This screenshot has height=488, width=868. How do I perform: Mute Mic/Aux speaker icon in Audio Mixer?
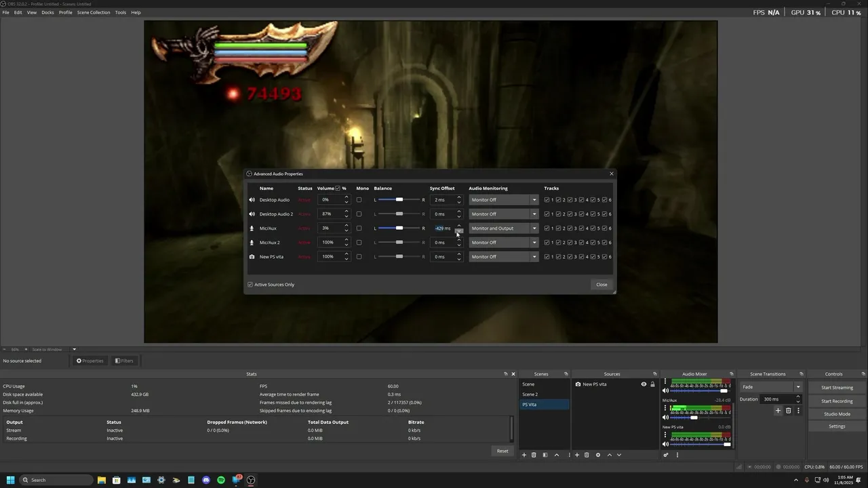665,418
